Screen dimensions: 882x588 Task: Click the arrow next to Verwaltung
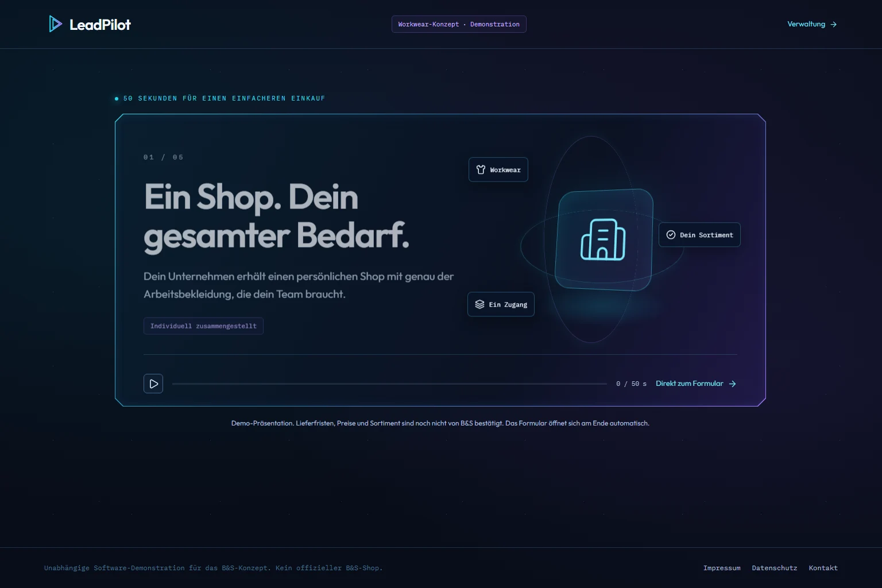(x=833, y=25)
